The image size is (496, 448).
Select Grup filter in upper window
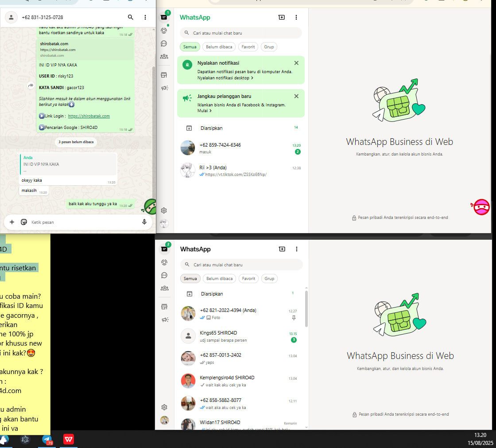tap(269, 47)
